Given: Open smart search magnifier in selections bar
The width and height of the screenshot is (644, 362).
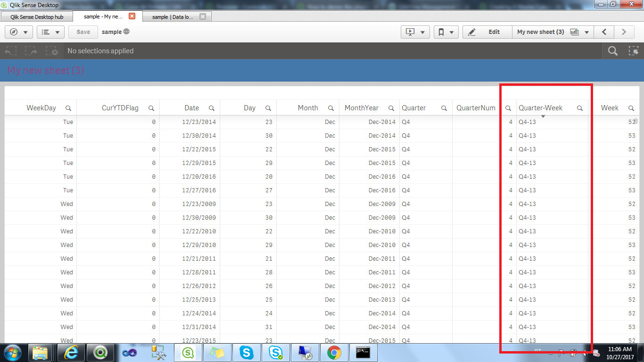Looking at the screenshot, I should tap(613, 51).
